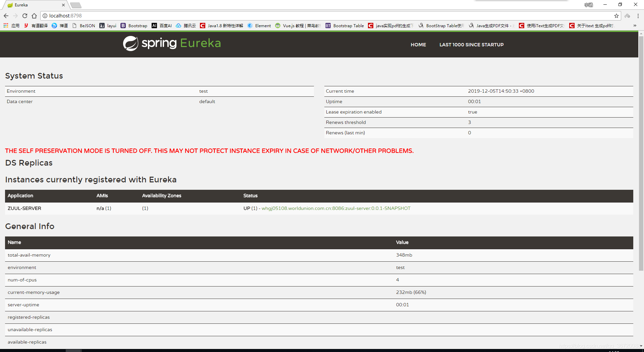This screenshot has height=352, width=644.
Task: Bookmark this page with the star icon
Action: coord(616,16)
